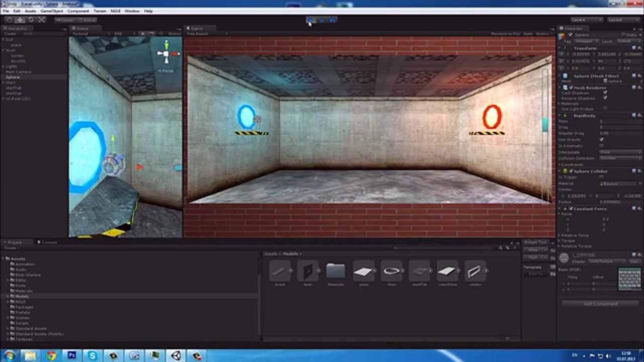Click the Add Component button
The width and height of the screenshot is (644, 362).
tap(600, 304)
